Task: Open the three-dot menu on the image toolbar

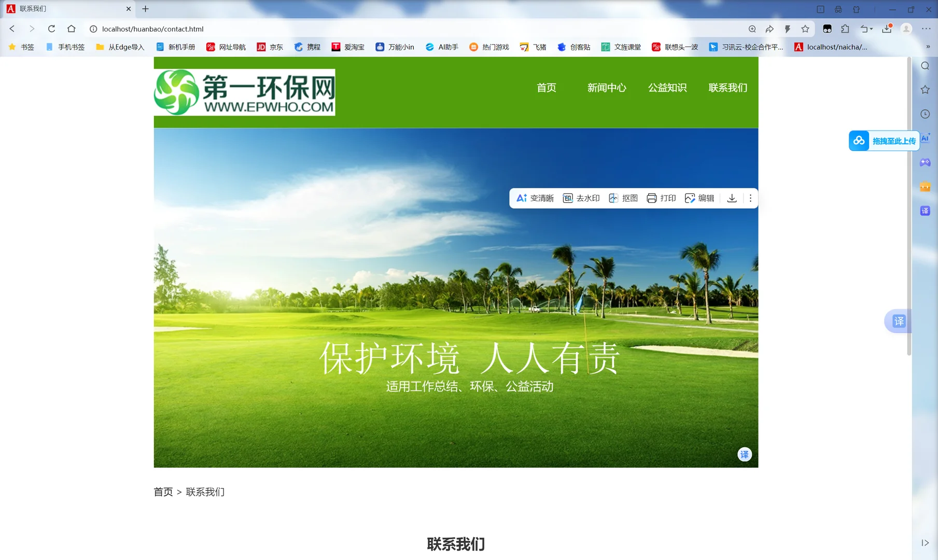Action: [750, 198]
